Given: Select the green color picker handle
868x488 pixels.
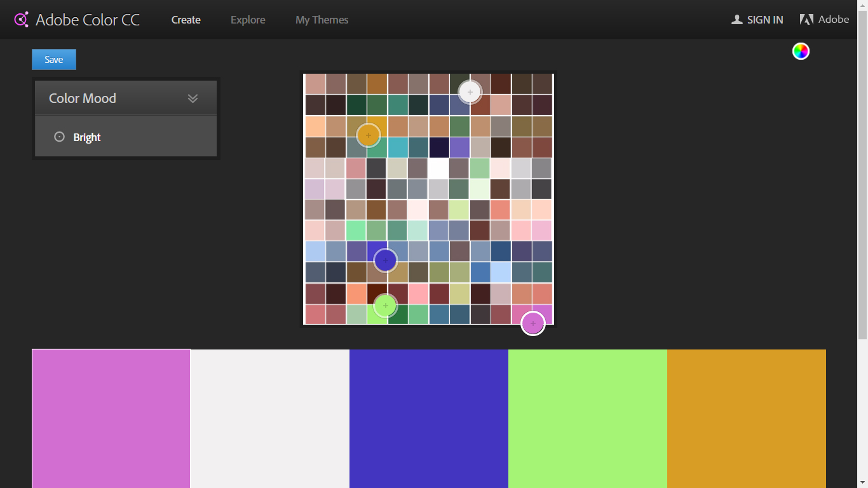Looking at the screenshot, I should coord(385,306).
